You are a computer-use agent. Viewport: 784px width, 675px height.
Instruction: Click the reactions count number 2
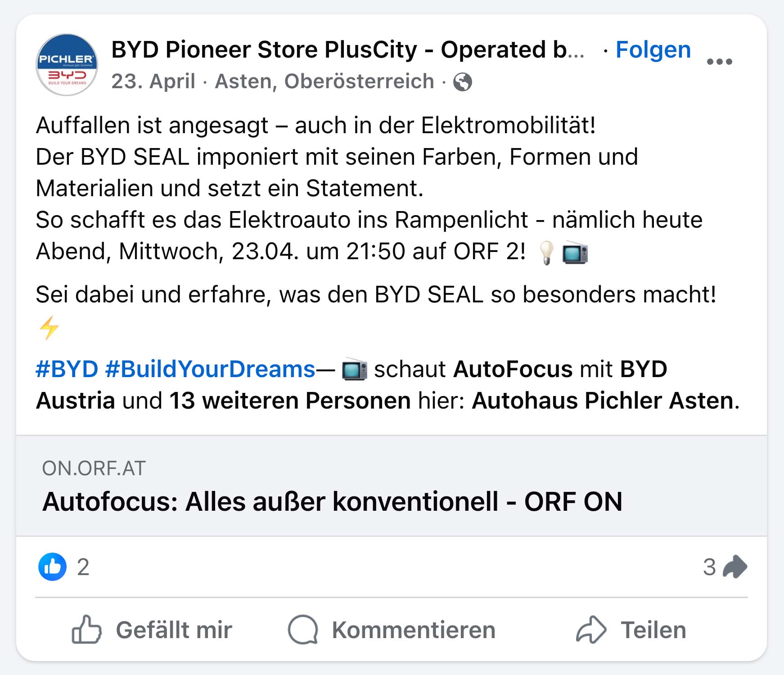83,567
